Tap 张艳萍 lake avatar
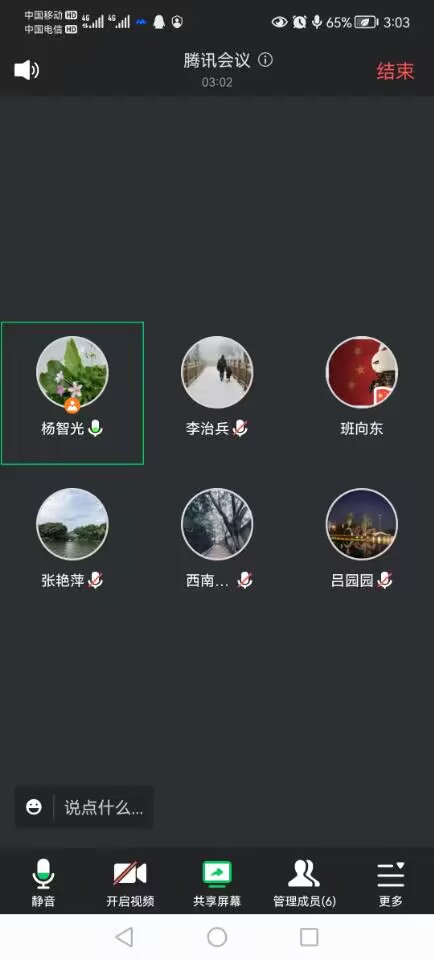 pyautogui.click(x=72, y=524)
